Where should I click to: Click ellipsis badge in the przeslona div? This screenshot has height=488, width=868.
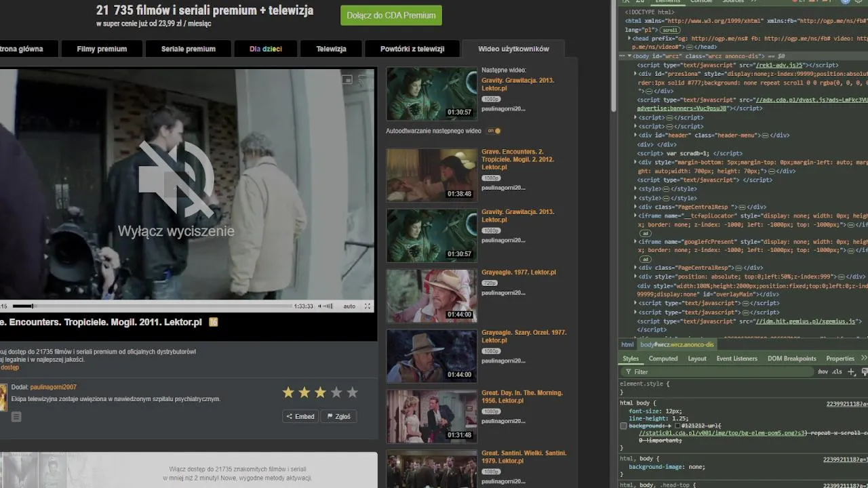pos(649,91)
